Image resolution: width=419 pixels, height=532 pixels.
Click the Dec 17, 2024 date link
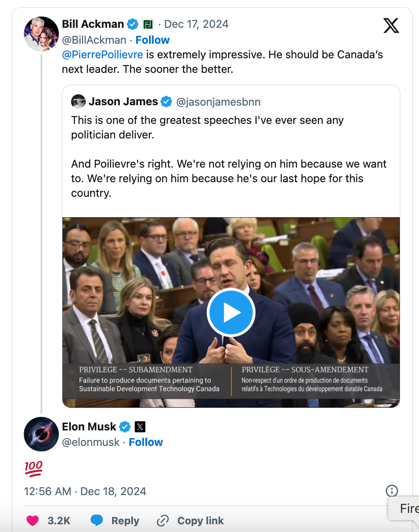point(196,24)
